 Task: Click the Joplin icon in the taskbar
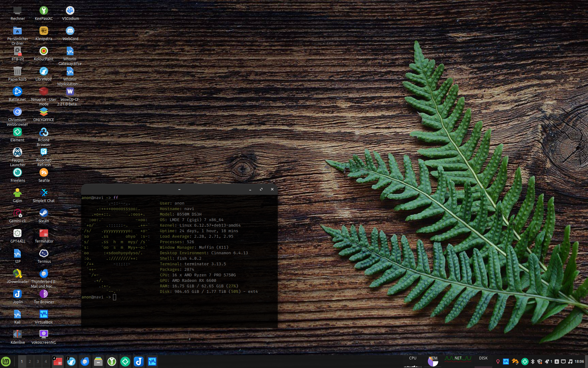(139, 362)
